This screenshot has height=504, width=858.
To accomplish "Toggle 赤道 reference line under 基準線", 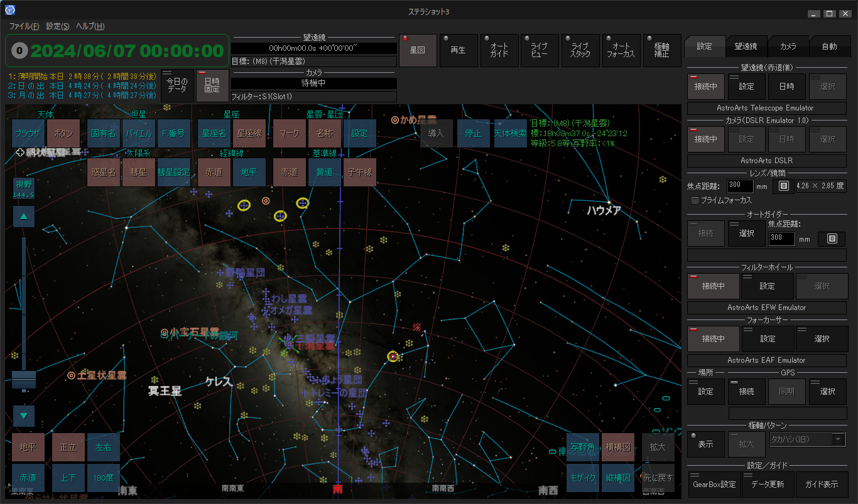I will click(x=290, y=172).
